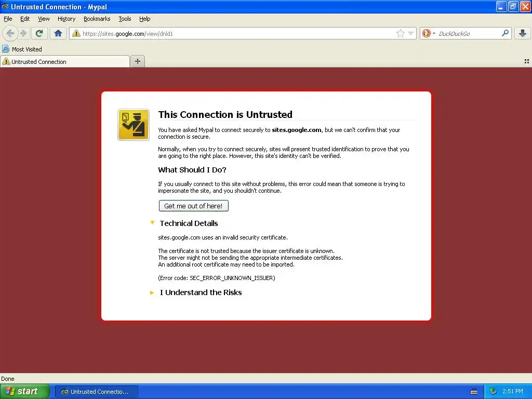
Task: Click the uses an invalid security certificate line
Action: 223,237
